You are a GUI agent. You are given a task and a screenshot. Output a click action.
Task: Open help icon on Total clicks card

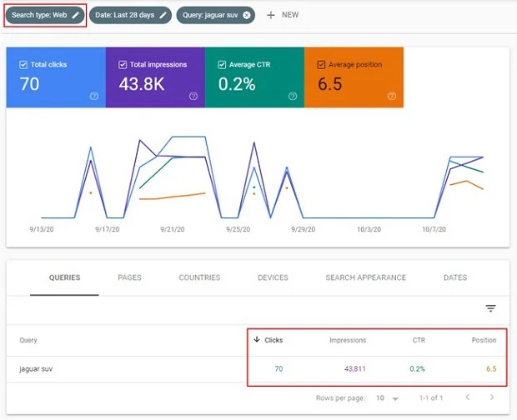94,96
